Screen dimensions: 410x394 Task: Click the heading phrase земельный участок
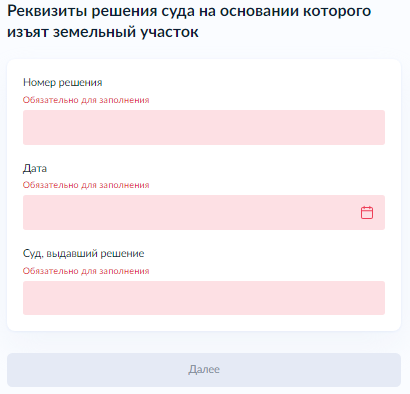coord(126,32)
